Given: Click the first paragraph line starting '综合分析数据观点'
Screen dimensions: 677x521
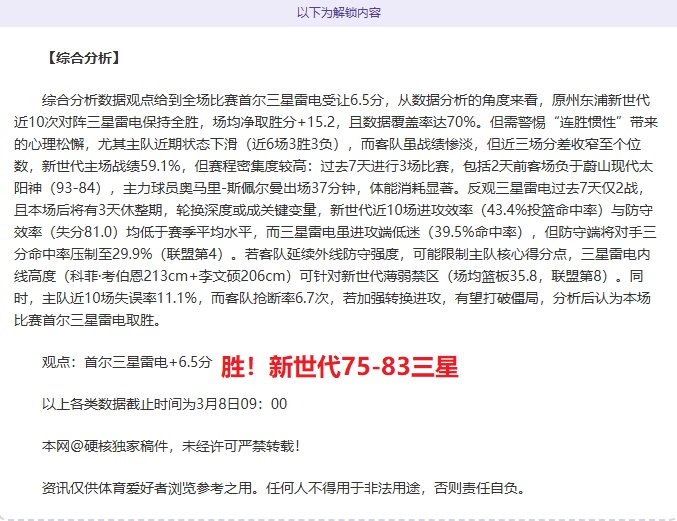Looking at the screenshot, I should [x=346, y=101].
